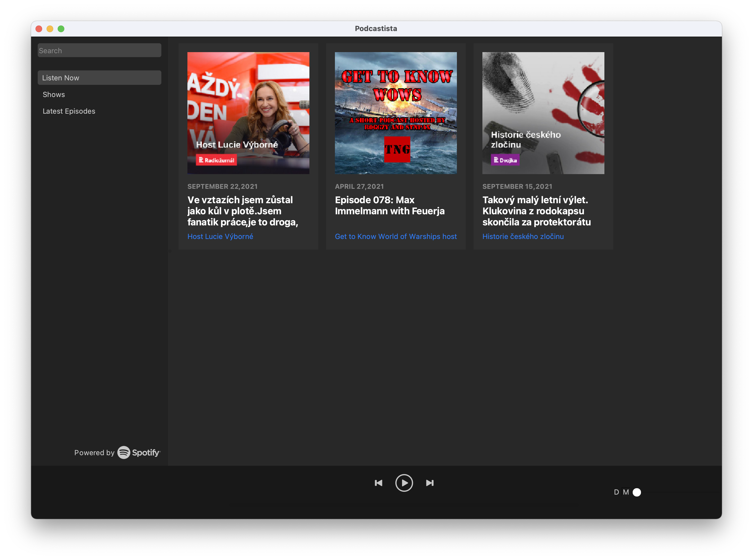Open the Host Lucie Výborné show link
The image size is (753, 560).
point(220,236)
